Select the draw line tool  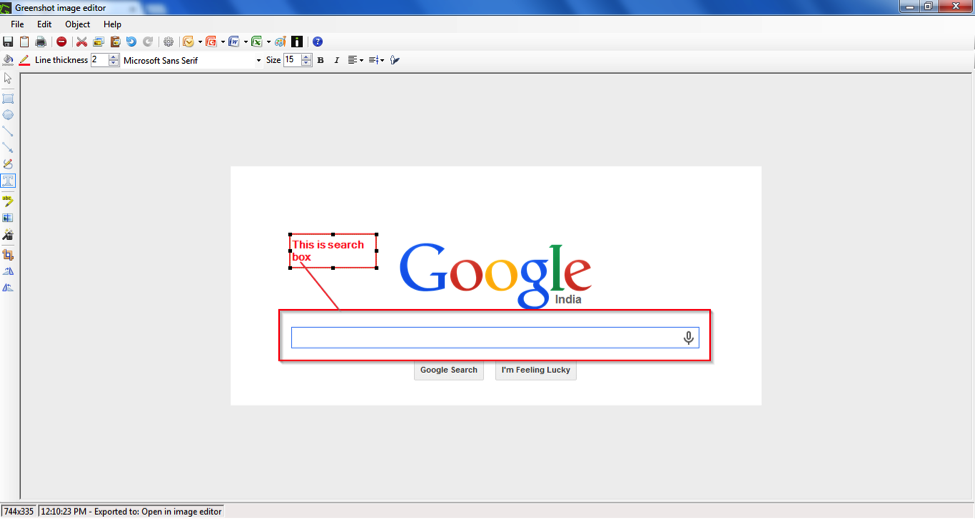pyautogui.click(x=8, y=131)
